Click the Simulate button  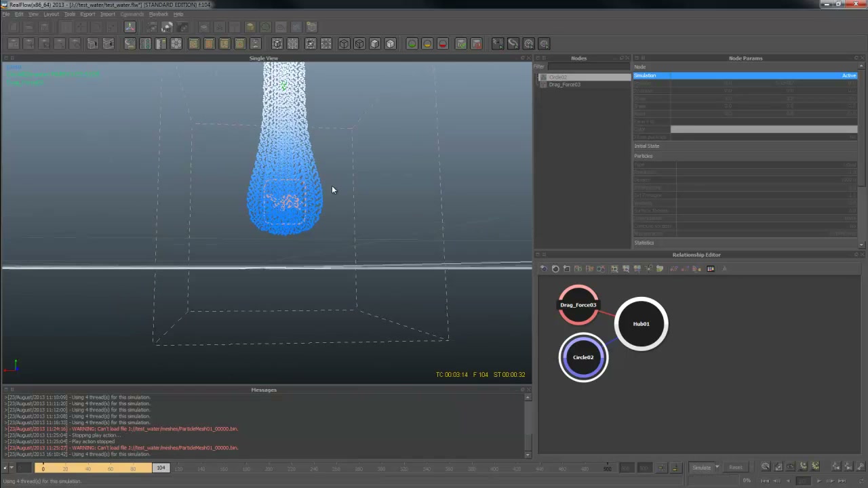[x=702, y=468]
